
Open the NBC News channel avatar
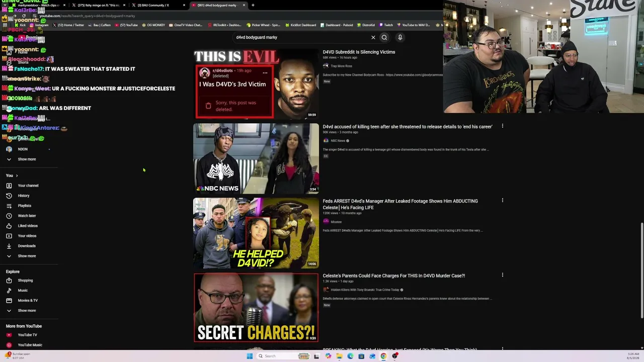(326, 141)
